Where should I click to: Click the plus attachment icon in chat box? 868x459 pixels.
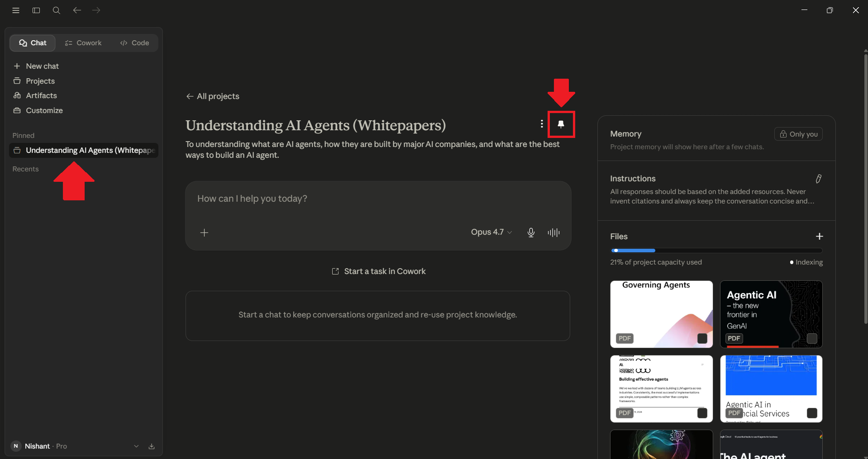point(204,232)
